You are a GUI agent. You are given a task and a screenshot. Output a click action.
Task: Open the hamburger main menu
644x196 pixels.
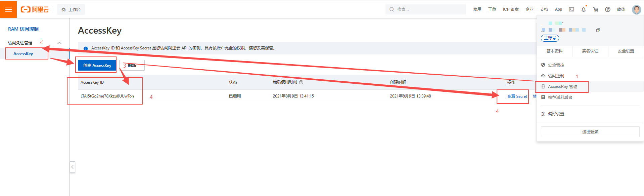[x=8, y=9]
